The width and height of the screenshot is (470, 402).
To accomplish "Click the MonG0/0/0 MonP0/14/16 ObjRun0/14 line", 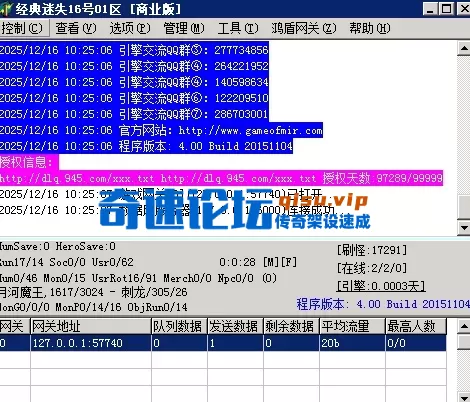I will [x=94, y=307].
